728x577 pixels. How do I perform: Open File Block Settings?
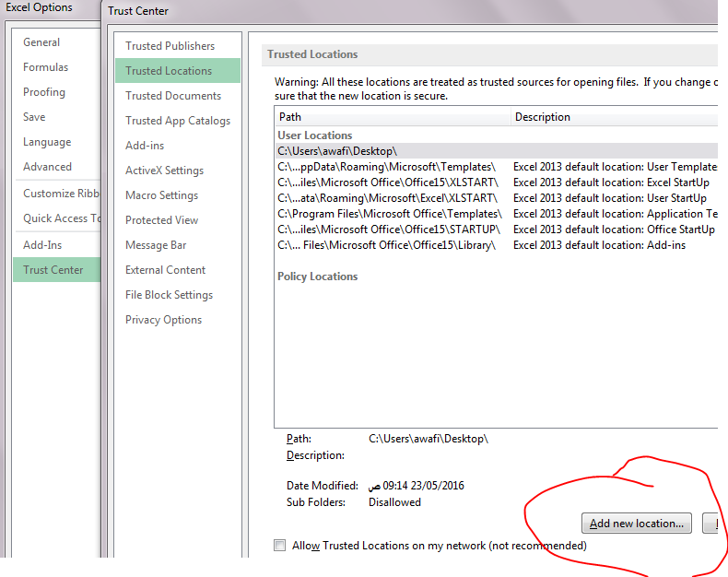pos(169,295)
